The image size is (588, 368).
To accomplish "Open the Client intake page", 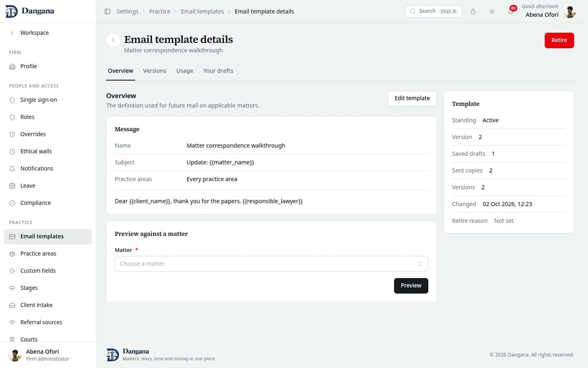I will point(48,305).
